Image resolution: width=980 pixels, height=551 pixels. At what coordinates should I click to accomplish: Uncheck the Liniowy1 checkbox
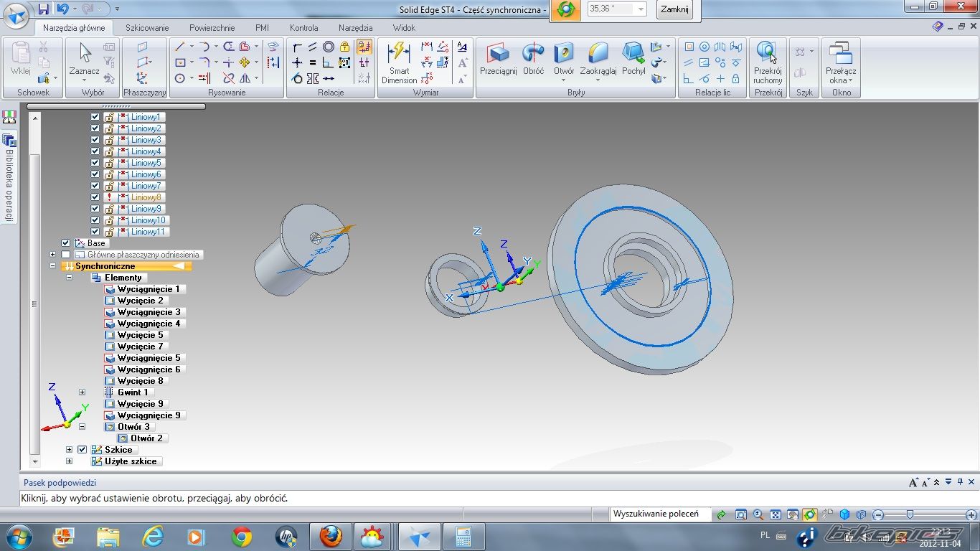pyautogui.click(x=95, y=117)
